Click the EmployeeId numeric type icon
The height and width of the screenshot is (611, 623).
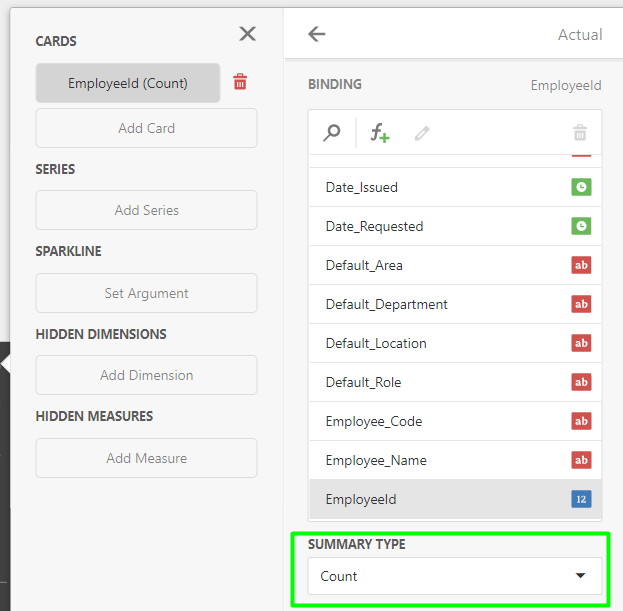click(581, 499)
